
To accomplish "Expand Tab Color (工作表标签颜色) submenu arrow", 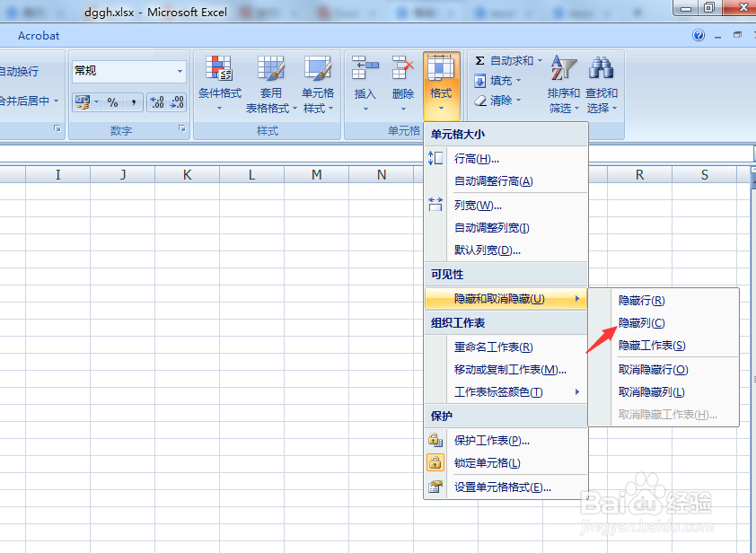I will (576, 392).
